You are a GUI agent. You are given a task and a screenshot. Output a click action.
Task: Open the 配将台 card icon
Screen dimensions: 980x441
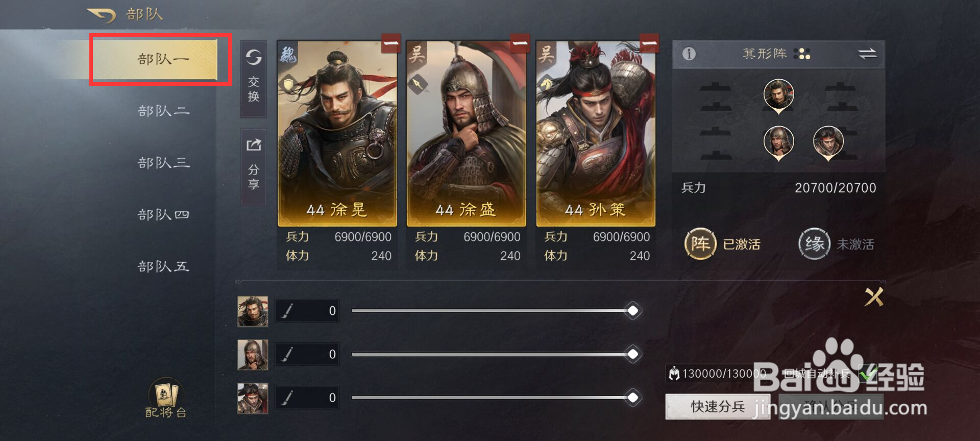[165, 398]
